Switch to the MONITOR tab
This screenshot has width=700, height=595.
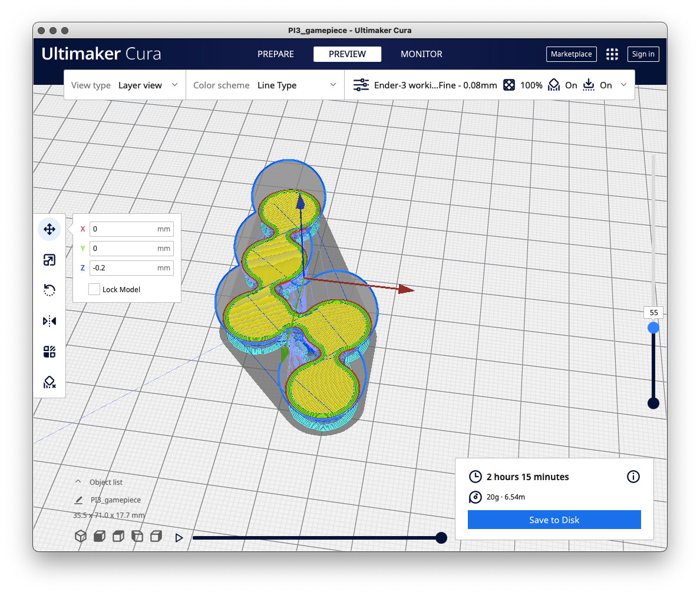(x=421, y=54)
